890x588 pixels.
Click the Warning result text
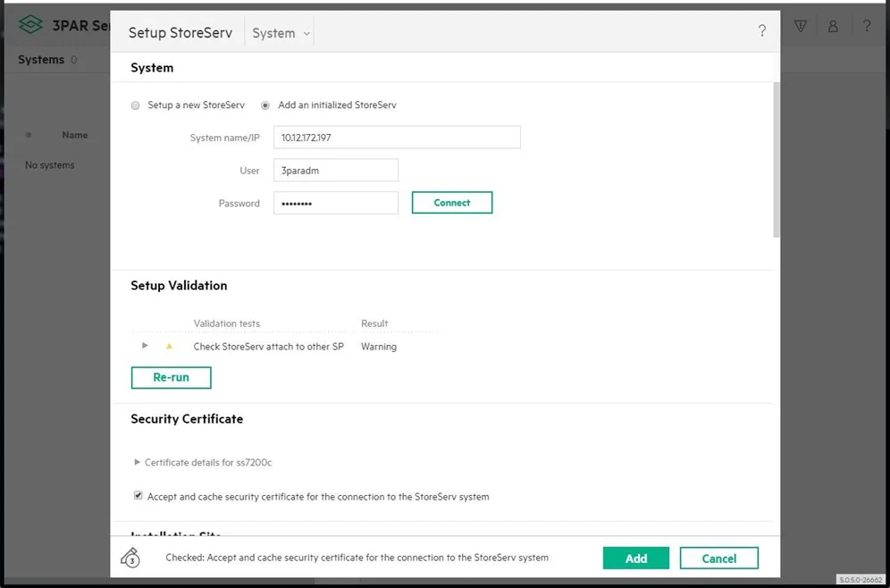pos(379,346)
